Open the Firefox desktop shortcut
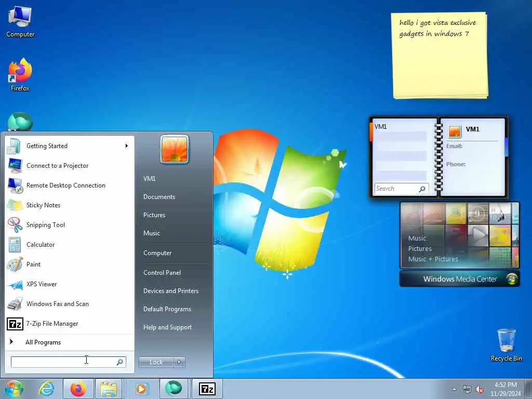Screen dimensions: 532x399 tap(20, 75)
